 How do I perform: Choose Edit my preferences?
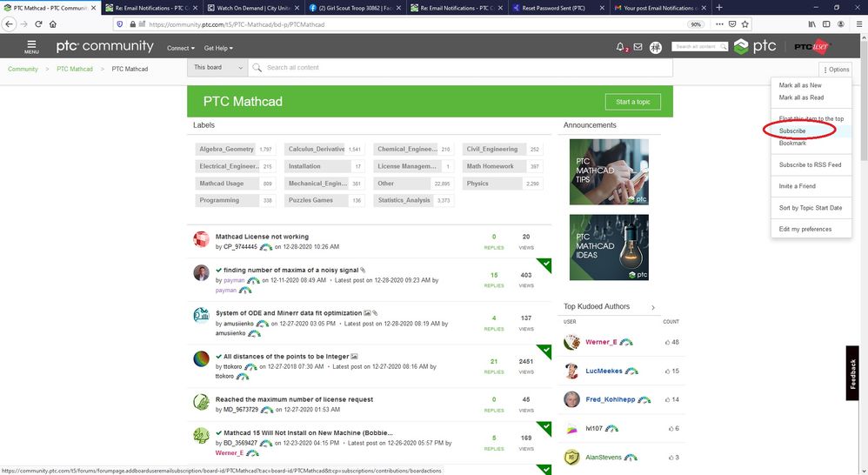click(x=805, y=229)
